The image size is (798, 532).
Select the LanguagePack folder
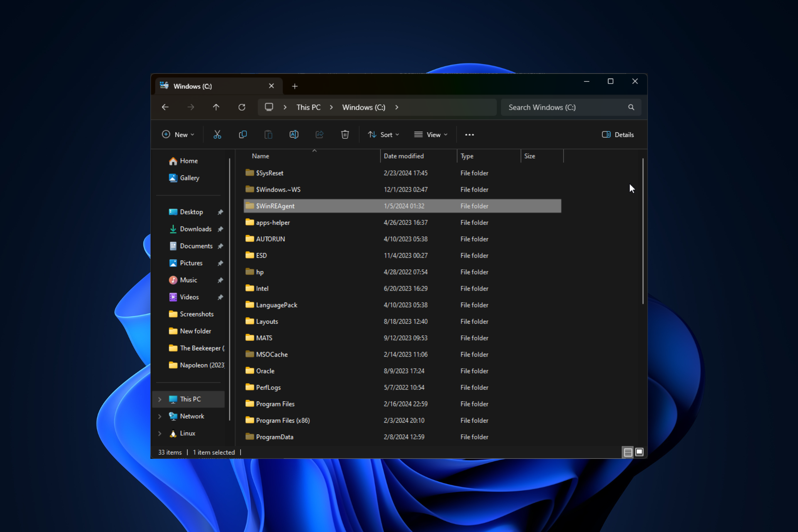[x=402, y=305]
